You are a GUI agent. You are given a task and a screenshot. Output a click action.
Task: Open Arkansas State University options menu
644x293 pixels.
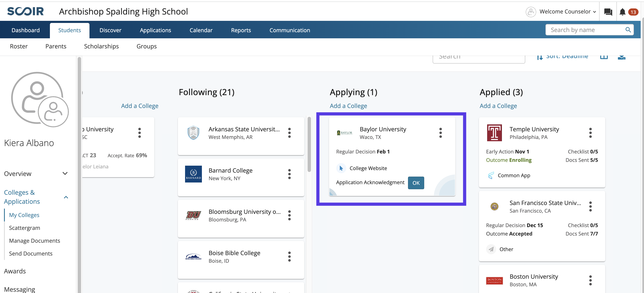pyautogui.click(x=289, y=133)
